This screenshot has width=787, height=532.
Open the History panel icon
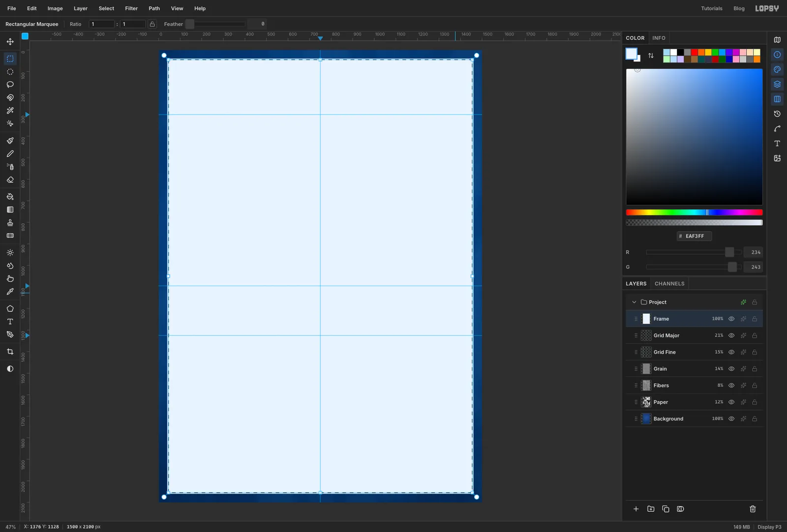(777, 114)
